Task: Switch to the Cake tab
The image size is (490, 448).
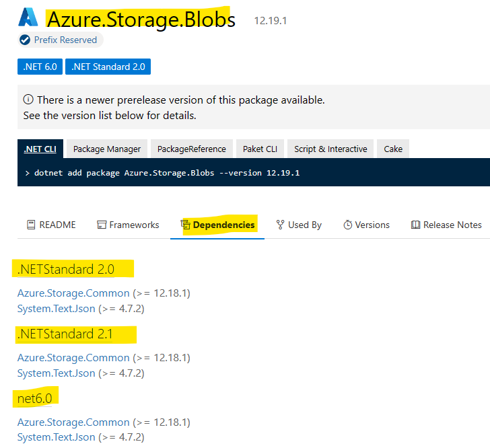Action: pyautogui.click(x=393, y=149)
